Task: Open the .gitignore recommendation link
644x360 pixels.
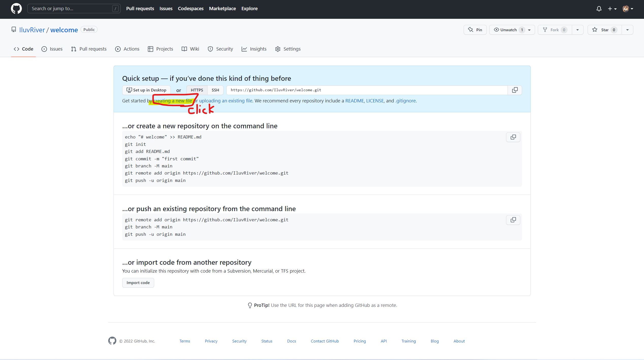Action: click(405, 101)
